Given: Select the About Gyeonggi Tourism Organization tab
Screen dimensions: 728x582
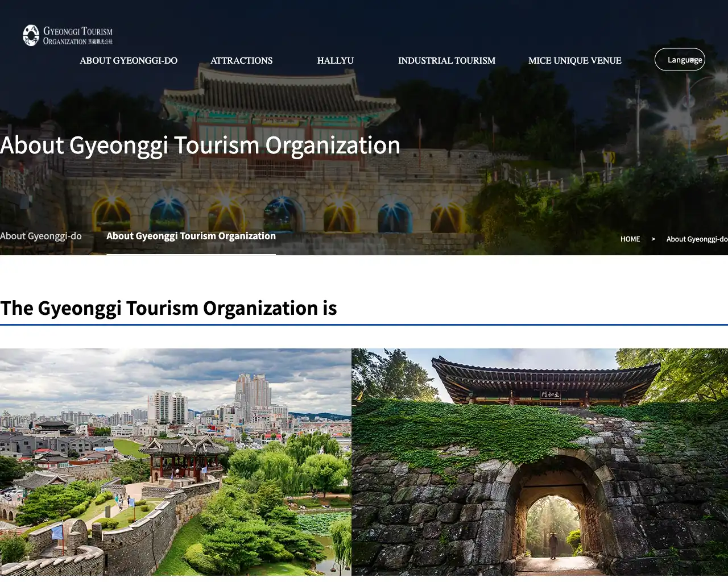Looking at the screenshot, I should (191, 236).
